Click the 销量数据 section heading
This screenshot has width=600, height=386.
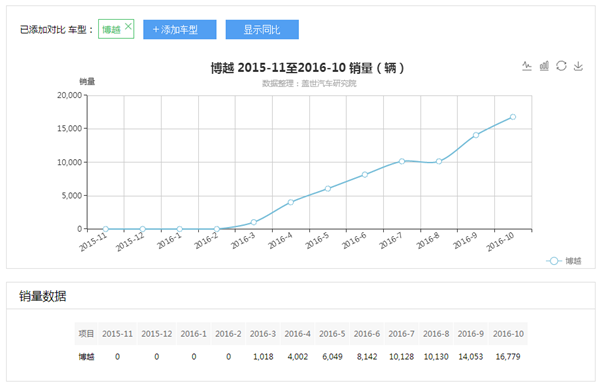pyautogui.click(x=43, y=296)
